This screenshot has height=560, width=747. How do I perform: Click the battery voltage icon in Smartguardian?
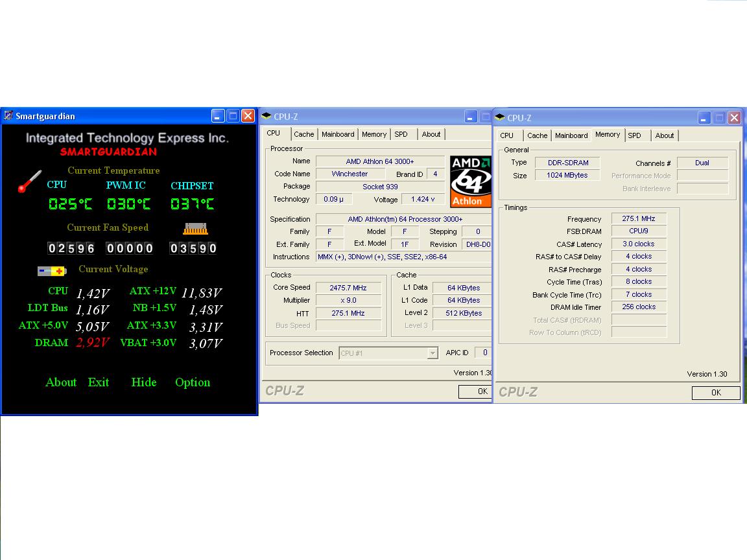tap(52, 271)
